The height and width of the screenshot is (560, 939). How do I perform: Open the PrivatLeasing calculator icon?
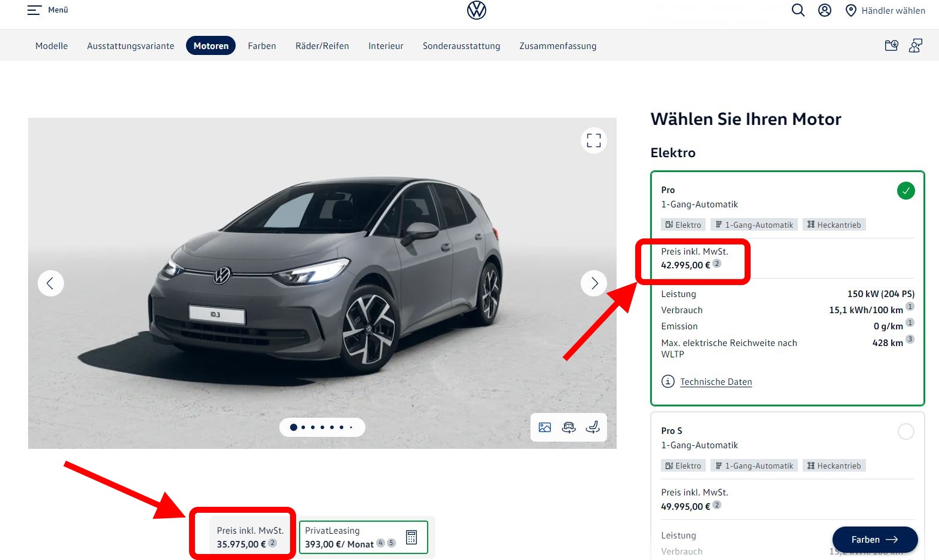pos(411,537)
